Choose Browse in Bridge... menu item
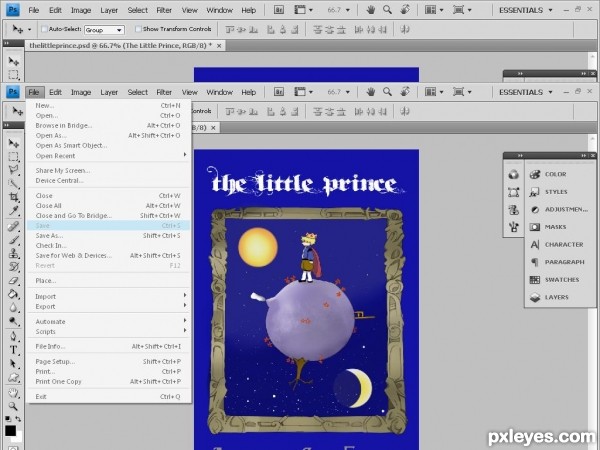This screenshot has height=450, width=600. (109, 126)
